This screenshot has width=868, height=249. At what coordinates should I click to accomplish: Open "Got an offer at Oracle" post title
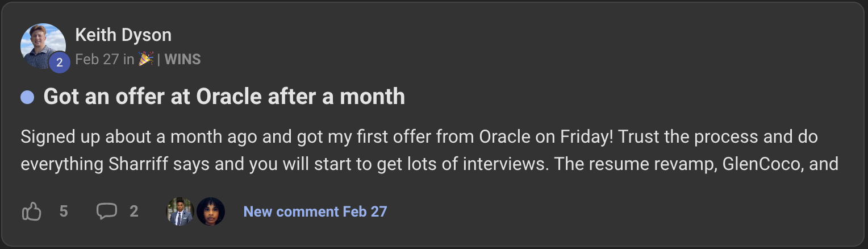coord(224,97)
